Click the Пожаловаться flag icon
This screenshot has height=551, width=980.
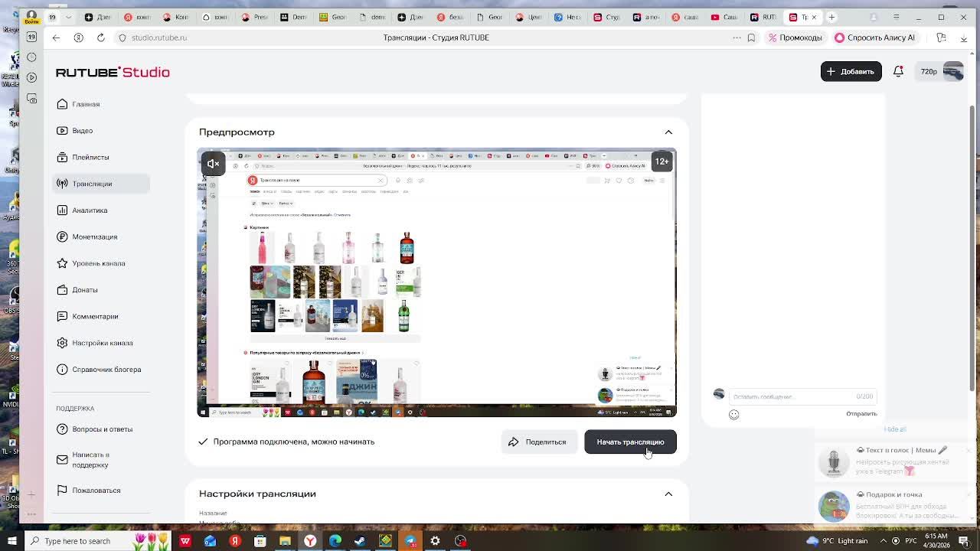coord(62,491)
